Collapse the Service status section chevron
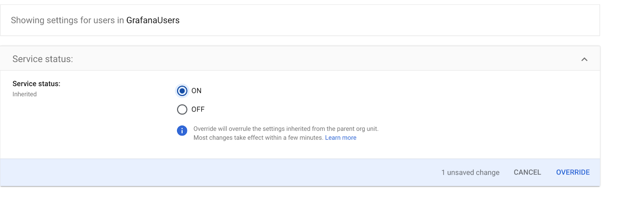 click(x=584, y=59)
